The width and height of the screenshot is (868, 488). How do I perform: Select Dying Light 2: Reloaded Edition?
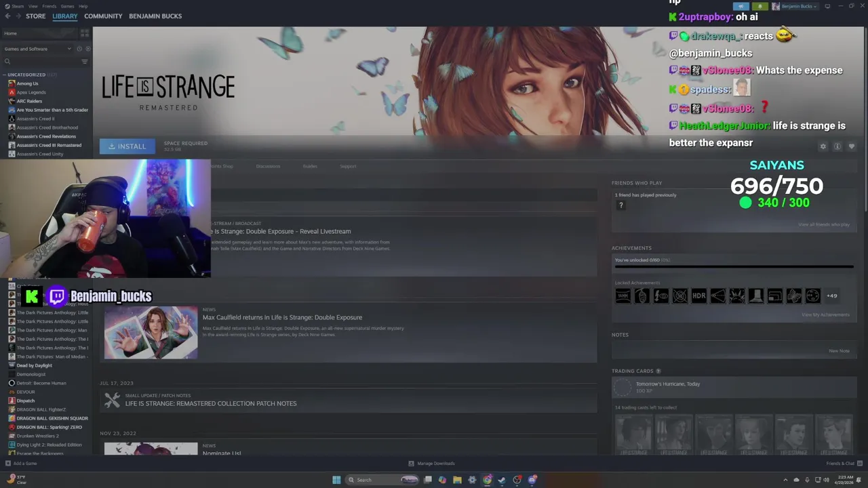49,445
